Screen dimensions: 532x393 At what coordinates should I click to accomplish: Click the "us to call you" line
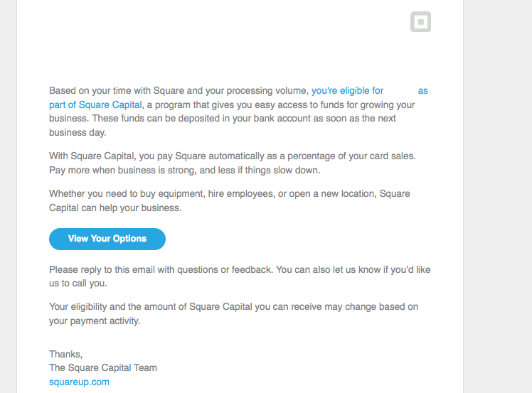point(78,283)
